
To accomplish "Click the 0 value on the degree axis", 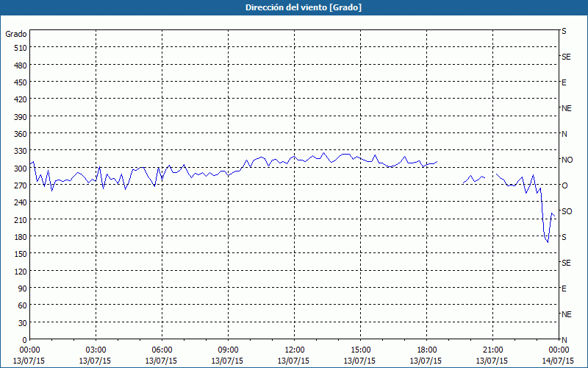I will click(x=25, y=340).
